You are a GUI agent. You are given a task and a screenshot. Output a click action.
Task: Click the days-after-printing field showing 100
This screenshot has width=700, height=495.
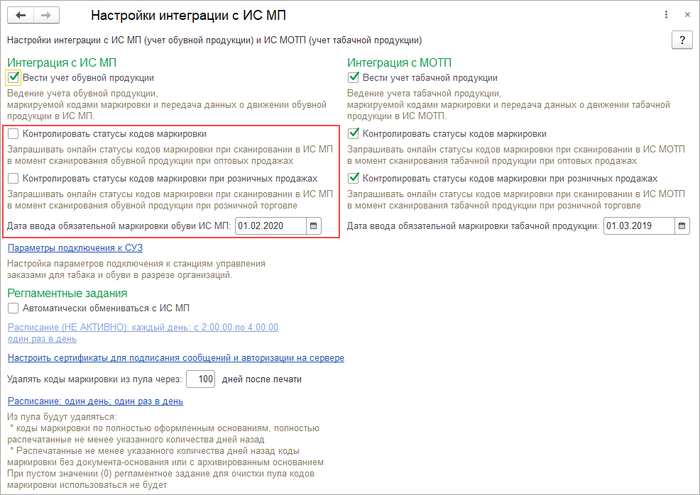point(202,379)
